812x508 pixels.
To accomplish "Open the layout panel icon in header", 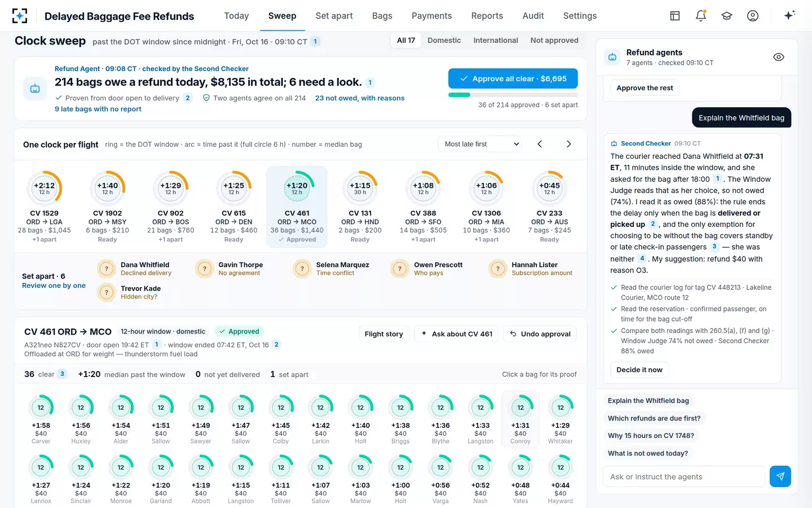I will tap(675, 16).
